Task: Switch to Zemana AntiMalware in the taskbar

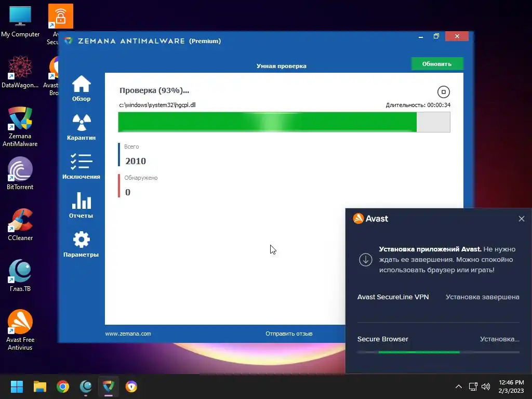Action: pyautogui.click(x=109, y=387)
